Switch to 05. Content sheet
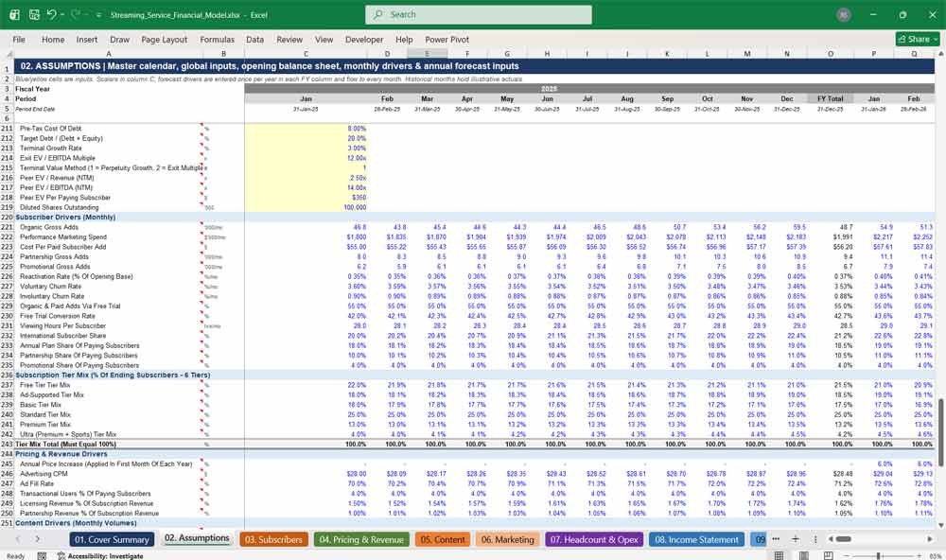The width and height of the screenshot is (946, 560). pos(443,539)
